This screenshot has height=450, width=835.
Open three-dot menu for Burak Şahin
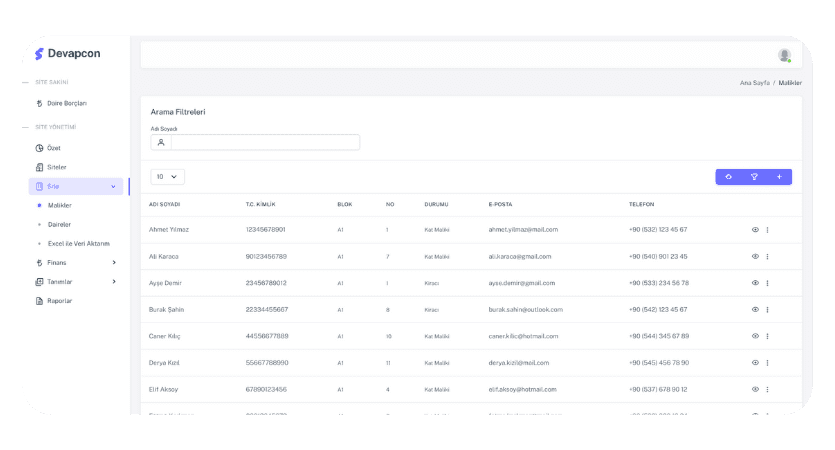coord(767,309)
